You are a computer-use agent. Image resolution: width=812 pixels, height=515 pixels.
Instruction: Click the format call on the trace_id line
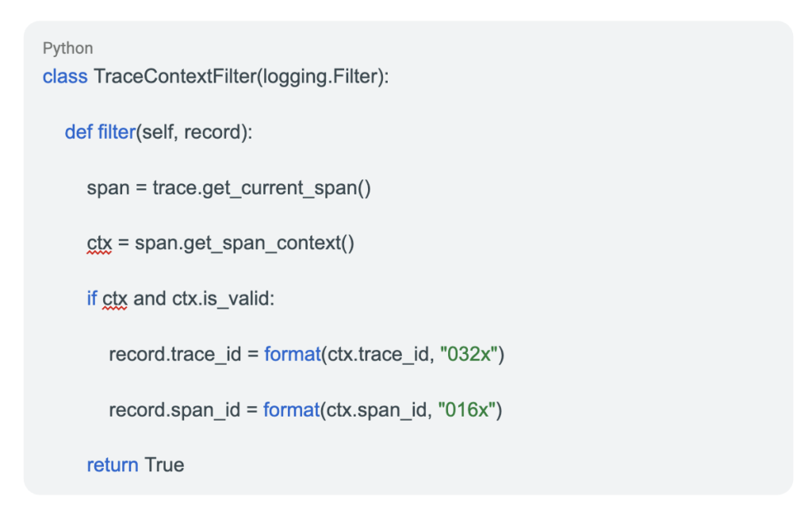293,355
